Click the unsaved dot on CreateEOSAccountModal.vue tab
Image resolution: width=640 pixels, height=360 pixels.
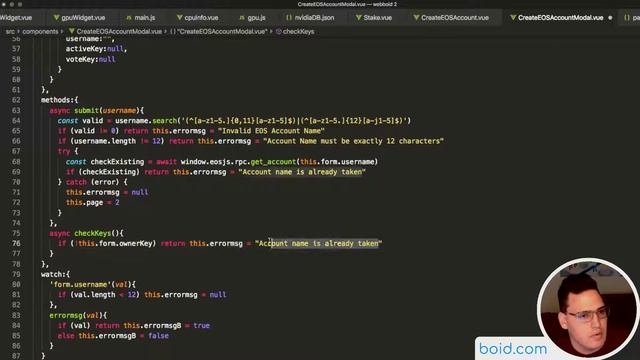(x=610, y=18)
